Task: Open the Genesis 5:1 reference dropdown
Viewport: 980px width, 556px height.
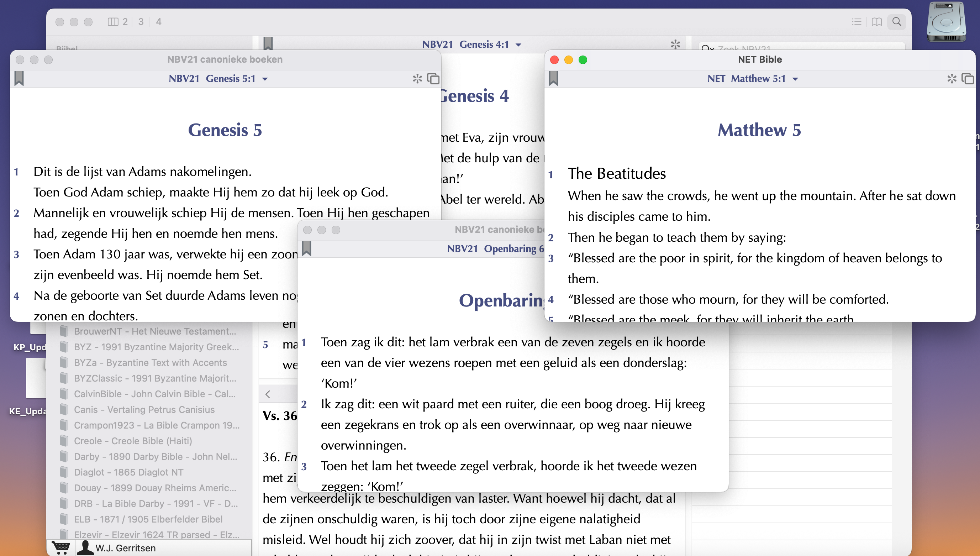Action: (265, 79)
